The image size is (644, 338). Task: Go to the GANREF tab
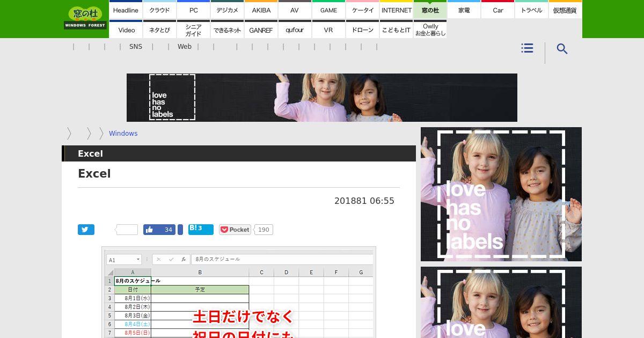[261, 30]
